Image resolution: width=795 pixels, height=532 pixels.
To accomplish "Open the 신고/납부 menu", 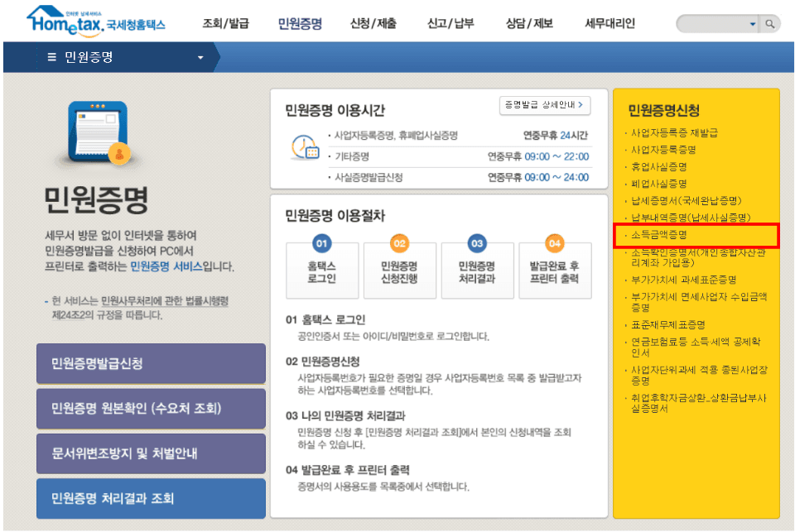I will coord(449,23).
